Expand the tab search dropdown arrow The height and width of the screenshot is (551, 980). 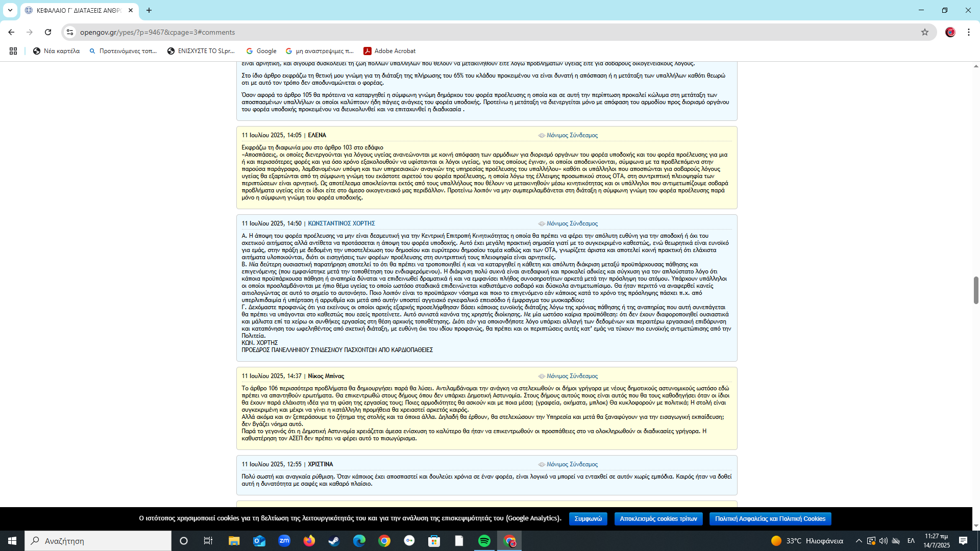point(10,10)
